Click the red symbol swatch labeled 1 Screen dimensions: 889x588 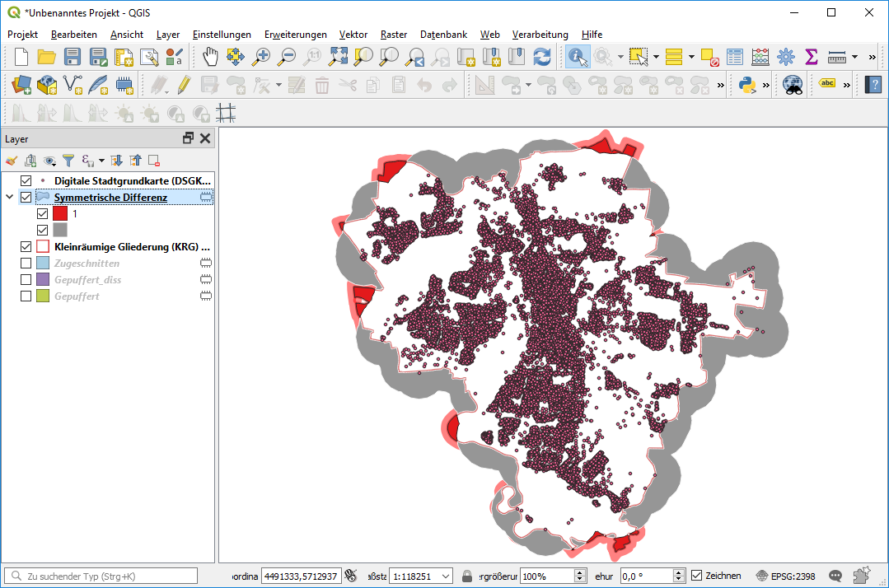[60, 214]
